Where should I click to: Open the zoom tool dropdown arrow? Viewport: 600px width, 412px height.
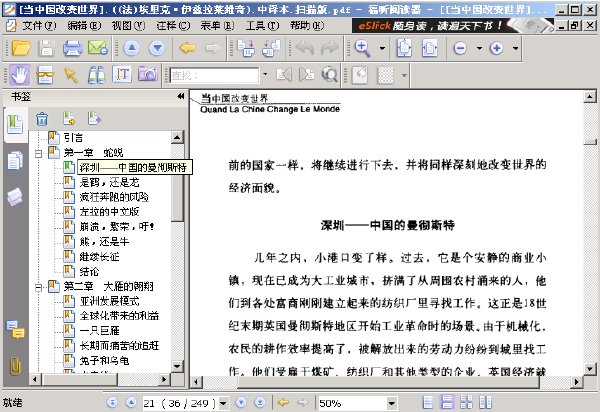(382, 49)
